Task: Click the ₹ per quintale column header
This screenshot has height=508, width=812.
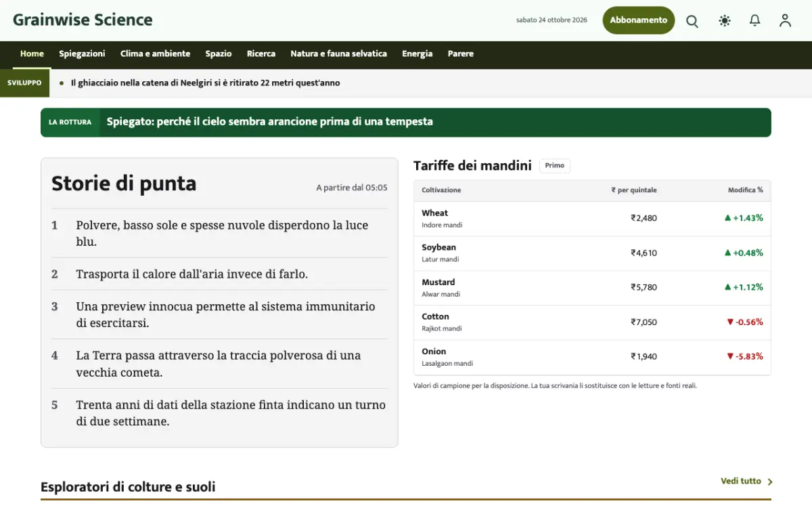Action: coord(634,190)
